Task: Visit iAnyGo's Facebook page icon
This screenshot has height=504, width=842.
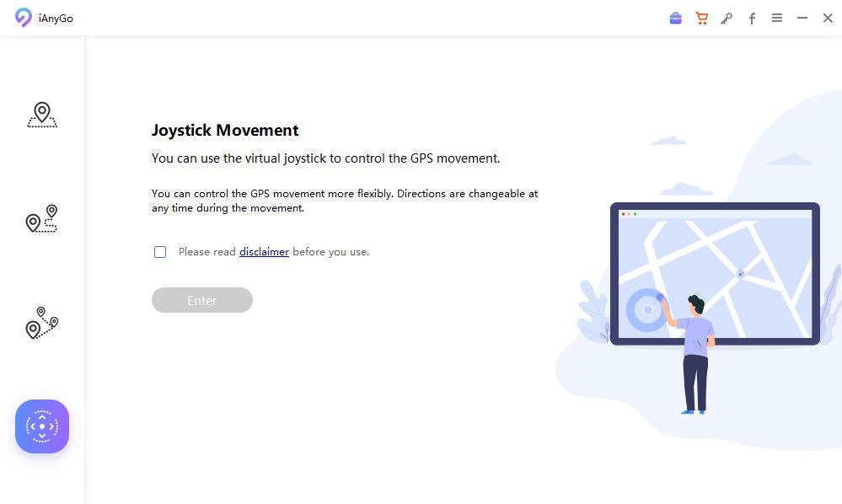Action: pos(752,18)
